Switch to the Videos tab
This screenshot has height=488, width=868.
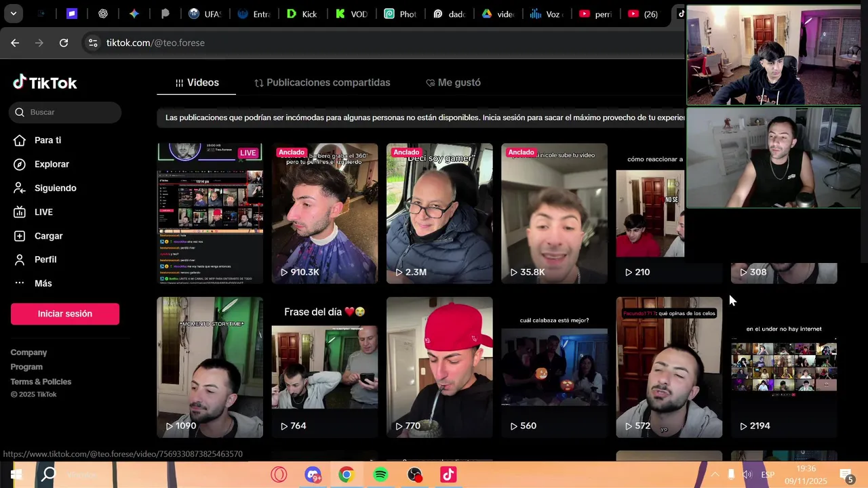pyautogui.click(x=197, y=83)
